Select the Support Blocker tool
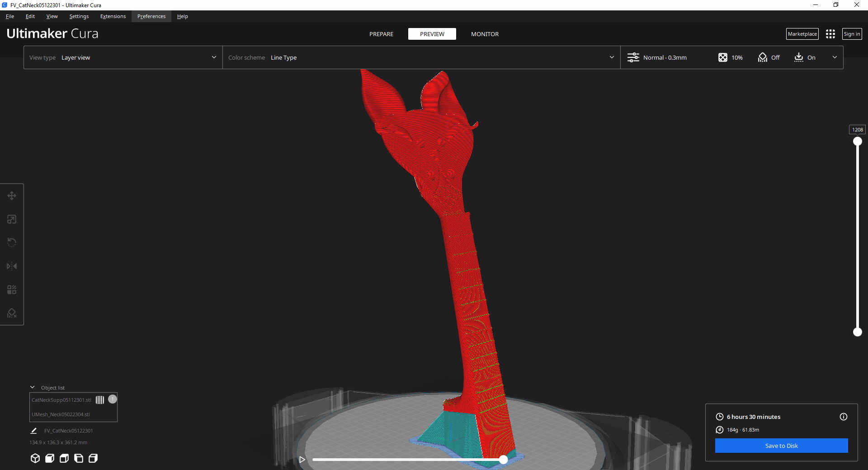The height and width of the screenshot is (470, 868). pos(12,313)
